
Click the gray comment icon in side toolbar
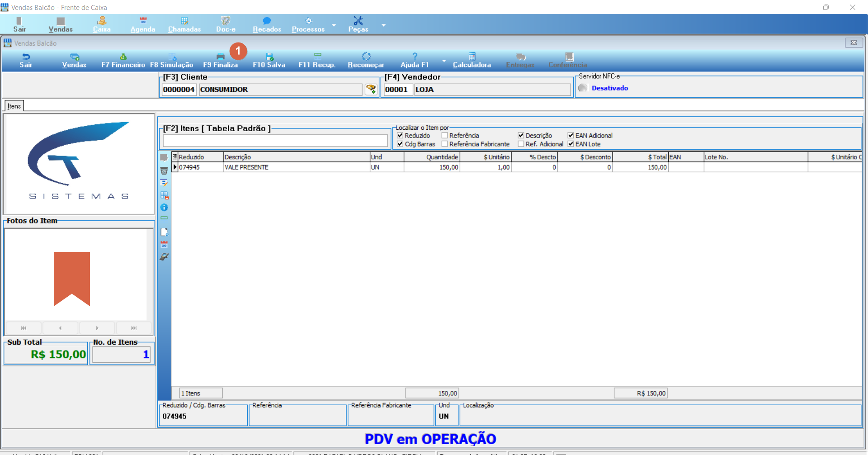[164, 157]
